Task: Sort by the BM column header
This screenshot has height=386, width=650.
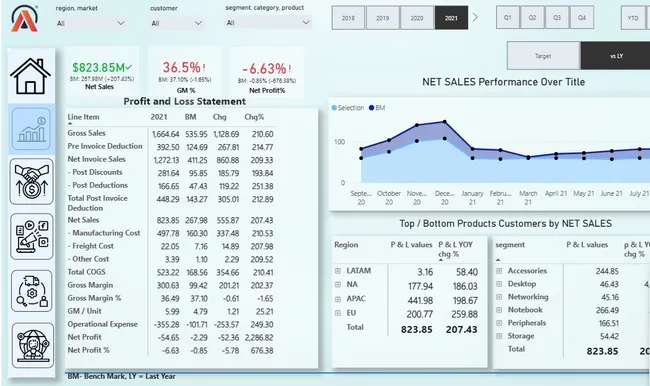Action: coord(190,117)
